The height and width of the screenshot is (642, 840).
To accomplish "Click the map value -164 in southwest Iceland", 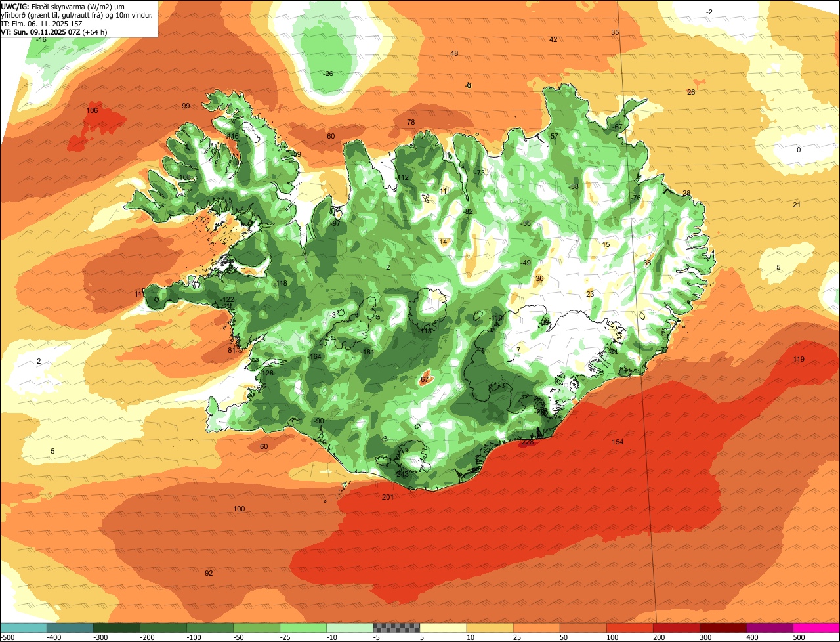I will (315, 356).
